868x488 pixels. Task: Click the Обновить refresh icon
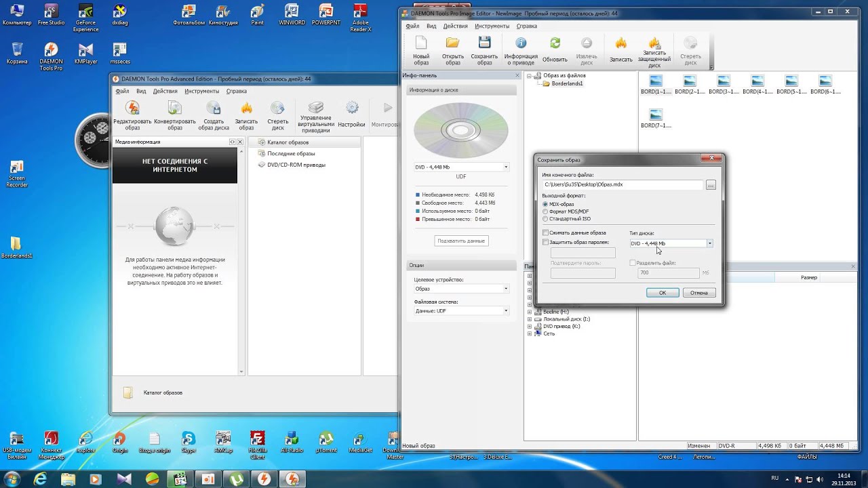tap(555, 51)
